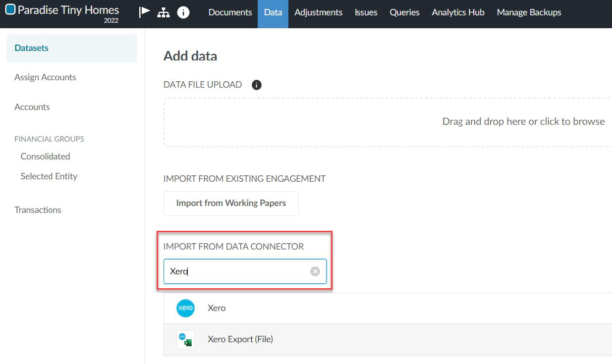This screenshot has width=612, height=364.
Task: Select the Xero connector icon
Action: coord(185,308)
